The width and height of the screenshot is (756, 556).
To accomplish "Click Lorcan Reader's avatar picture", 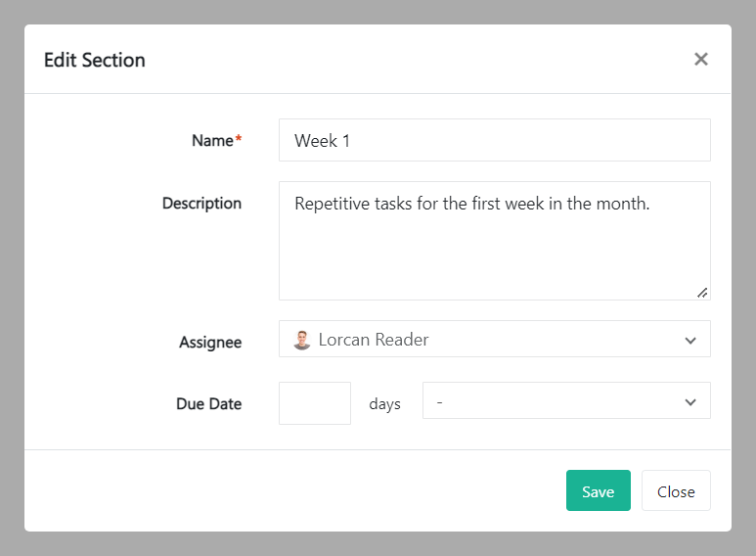I will click(302, 340).
